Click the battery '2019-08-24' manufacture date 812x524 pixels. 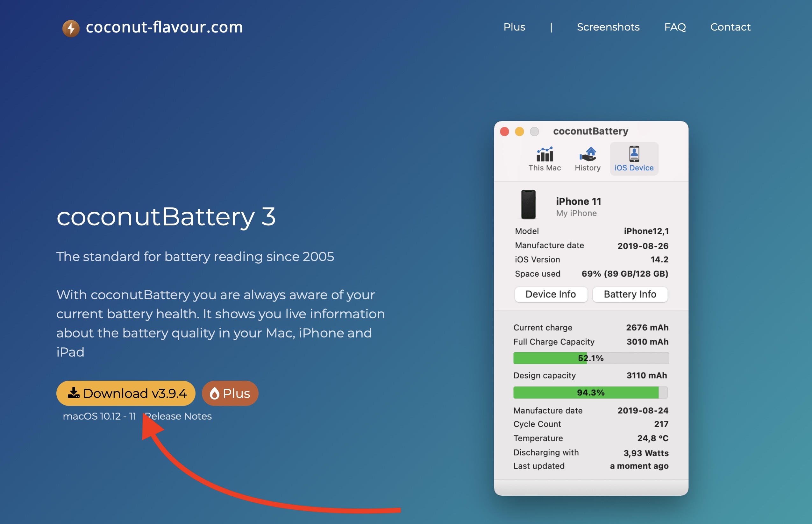[x=643, y=411]
